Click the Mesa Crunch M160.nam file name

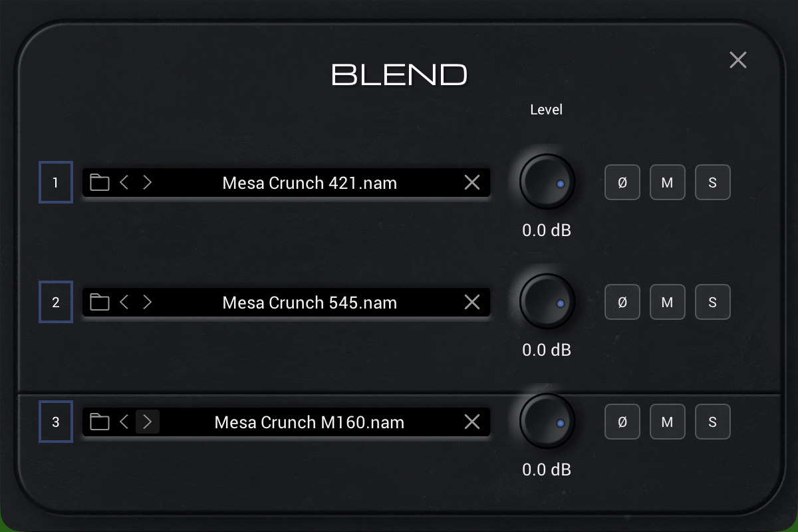pyautogui.click(x=310, y=422)
